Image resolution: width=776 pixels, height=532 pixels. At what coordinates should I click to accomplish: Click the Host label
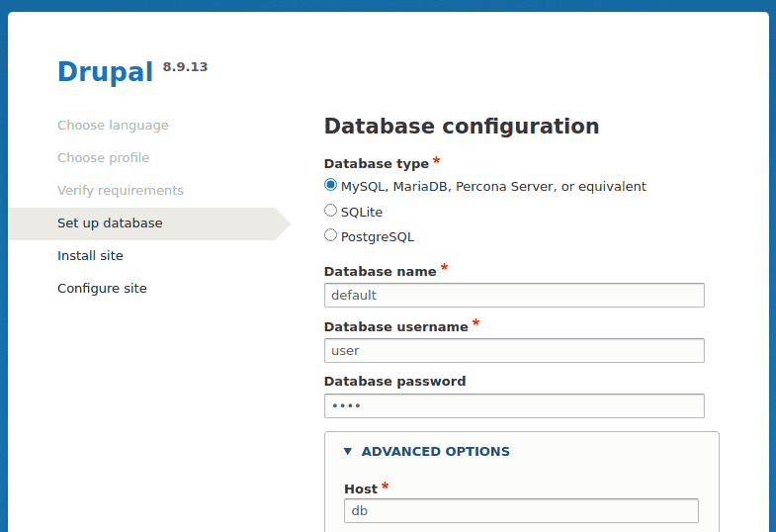pyautogui.click(x=361, y=488)
